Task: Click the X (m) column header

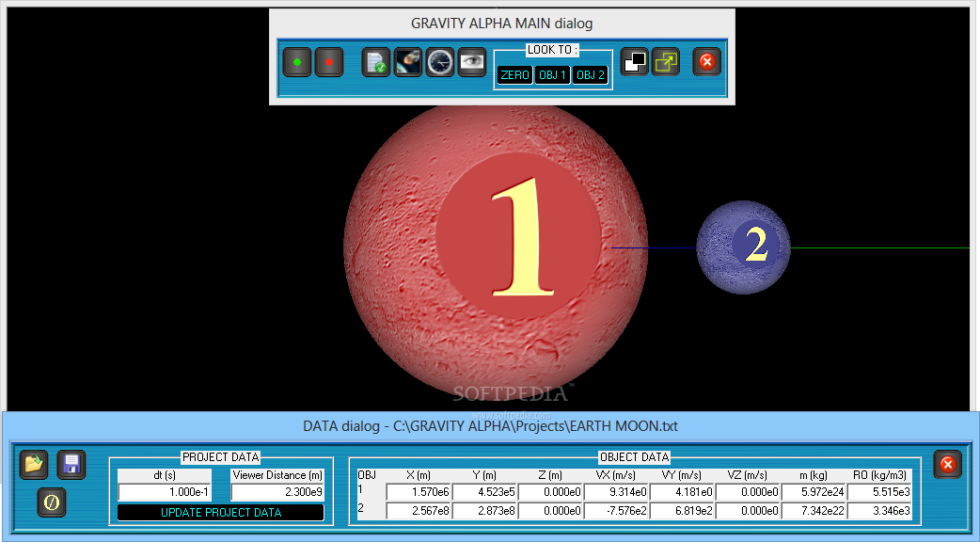Action: pos(419,475)
